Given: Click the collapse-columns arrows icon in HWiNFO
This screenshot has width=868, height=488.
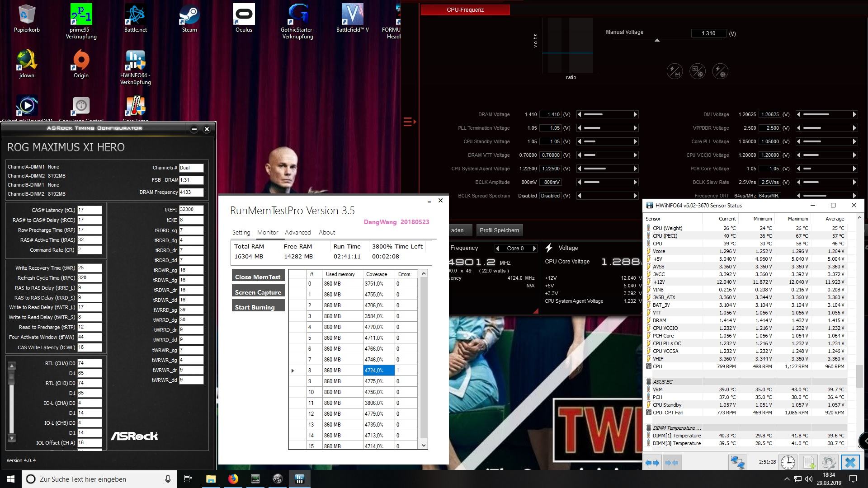Looking at the screenshot, I should (672, 462).
